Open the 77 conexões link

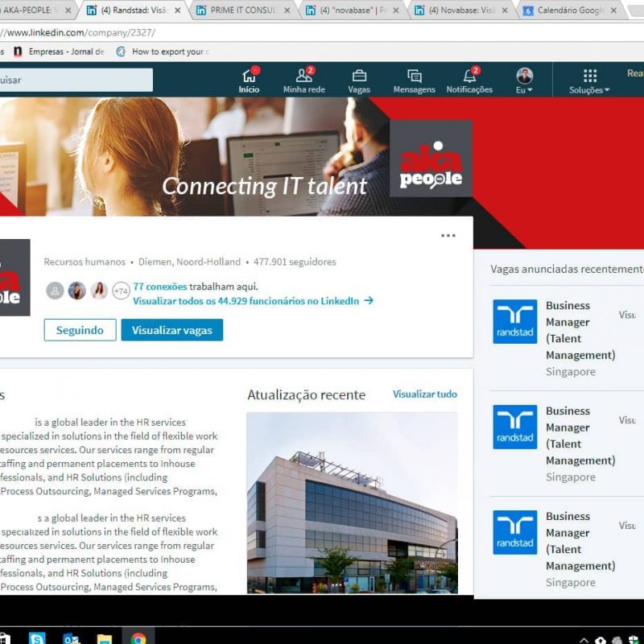tap(160, 287)
